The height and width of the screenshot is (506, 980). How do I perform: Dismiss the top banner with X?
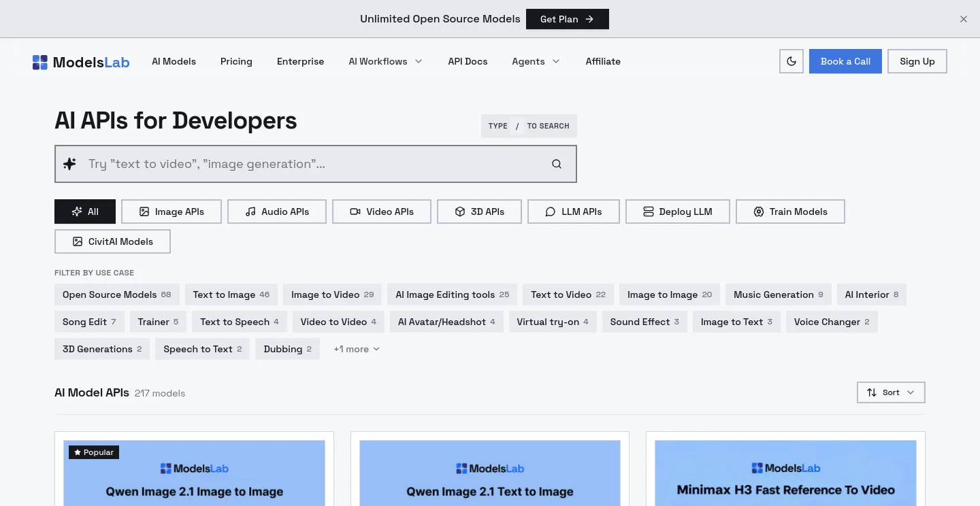(964, 19)
